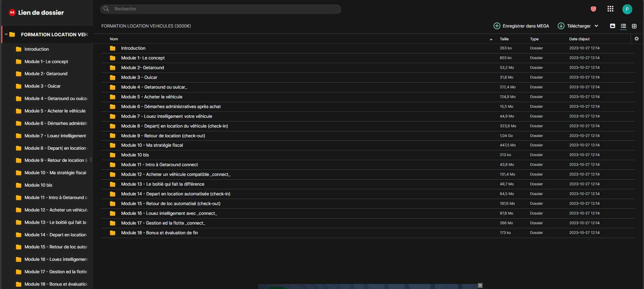This screenshot has height=289, width=644.
Task: Click the 1,04 Go size cell
Action: (506, 136)
